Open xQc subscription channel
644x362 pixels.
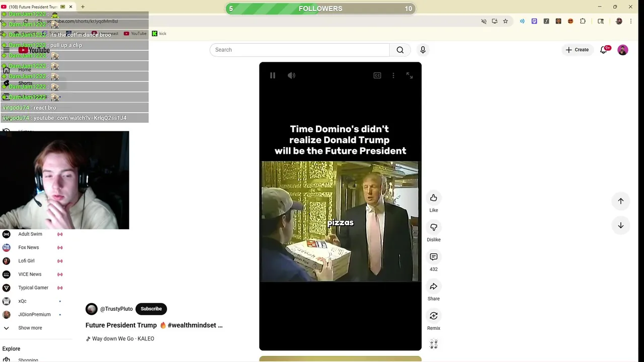click(22, 301)
